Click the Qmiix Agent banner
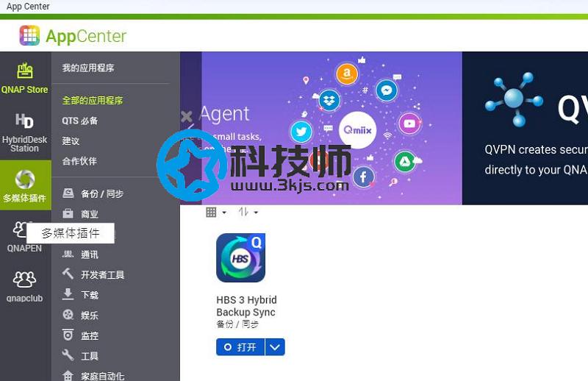Viewport: 588px width, 381px height. click(x=321, y=128)
